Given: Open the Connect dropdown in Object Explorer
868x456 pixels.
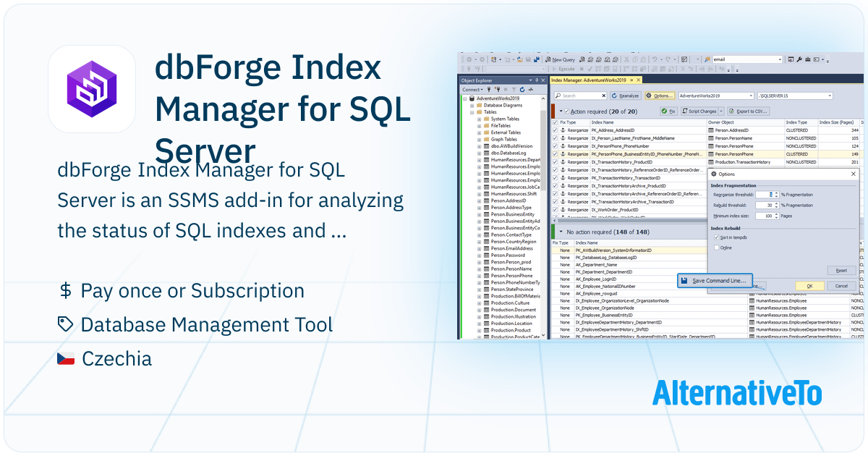Looking at the screenshot, I should (x=472, y=90).
